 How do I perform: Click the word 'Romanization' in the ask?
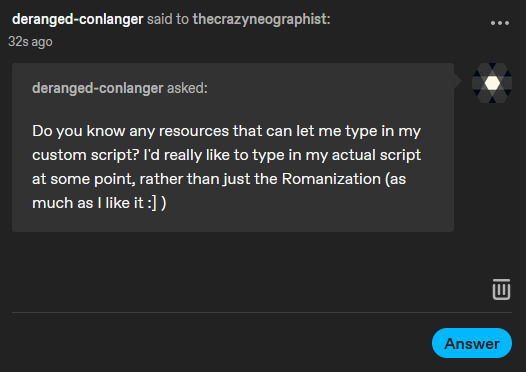click(331, 179)
